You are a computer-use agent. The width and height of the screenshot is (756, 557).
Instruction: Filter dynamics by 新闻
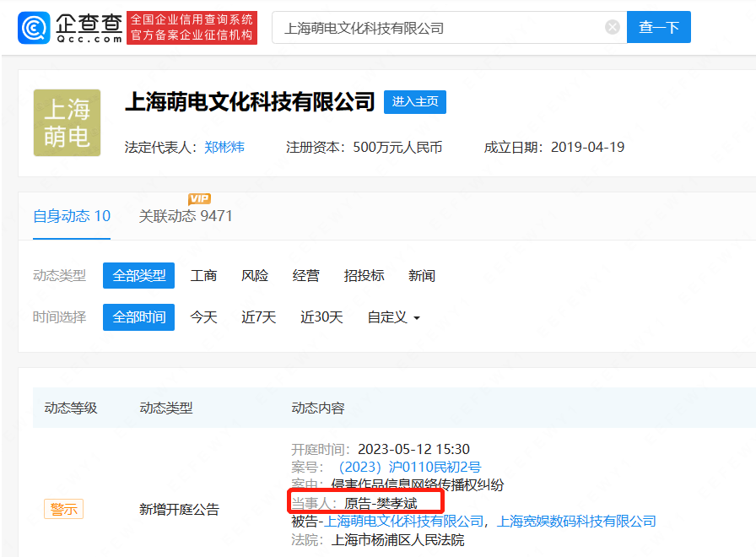pos(422,275)
